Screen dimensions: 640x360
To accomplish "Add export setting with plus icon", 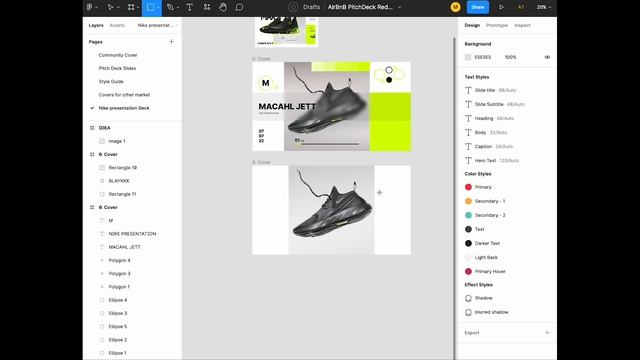I will pyautogui.click(x=547, y=333).
